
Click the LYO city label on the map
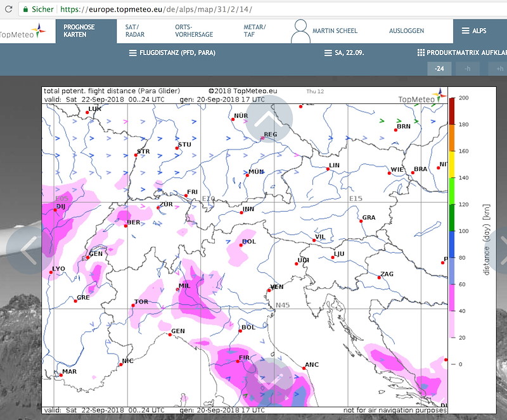tap(58, 269)
